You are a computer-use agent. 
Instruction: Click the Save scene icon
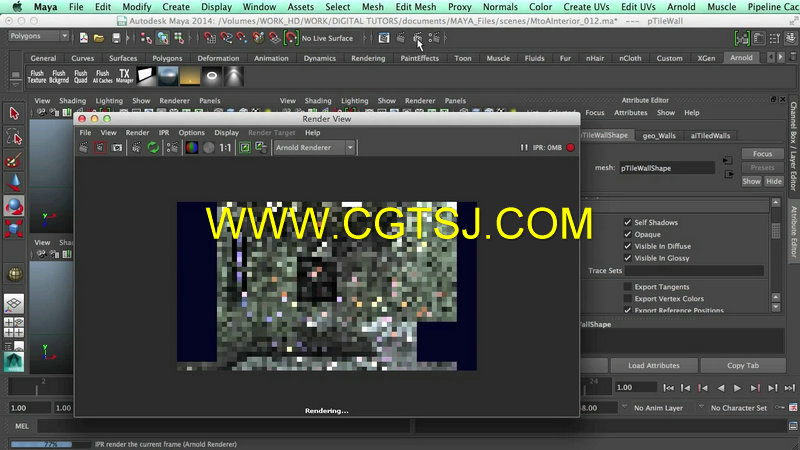[x=116, y=38]
